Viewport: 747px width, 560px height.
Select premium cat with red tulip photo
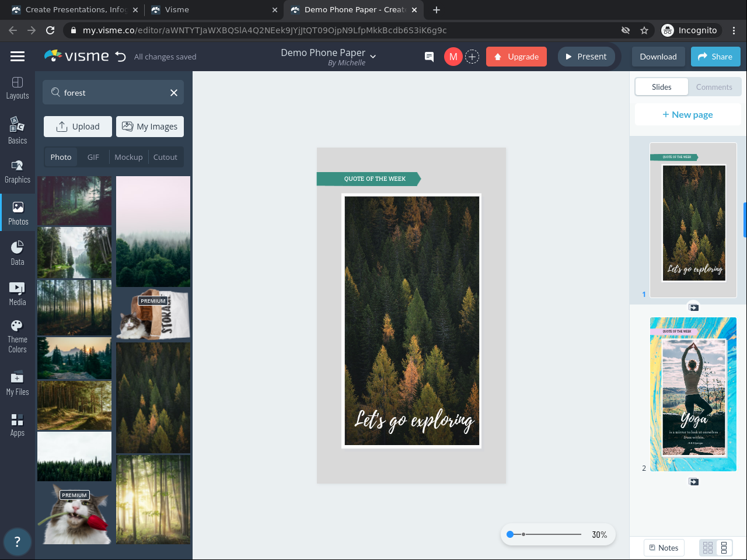[x=74, y=514]
